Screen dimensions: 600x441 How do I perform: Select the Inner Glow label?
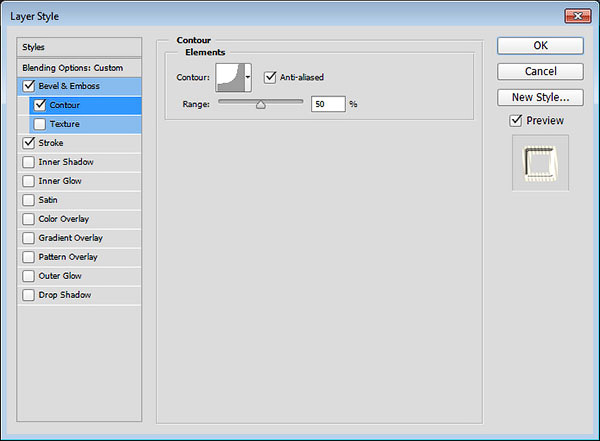[x=60, y=181]
